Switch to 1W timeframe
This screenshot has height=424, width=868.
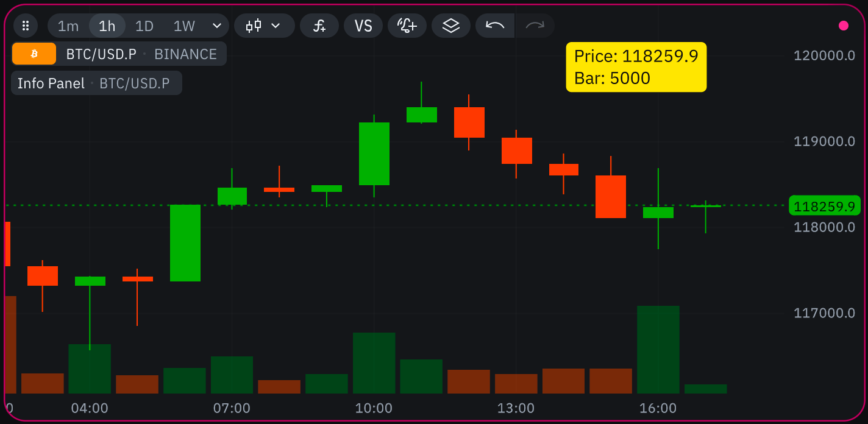(x=184, y=26)
